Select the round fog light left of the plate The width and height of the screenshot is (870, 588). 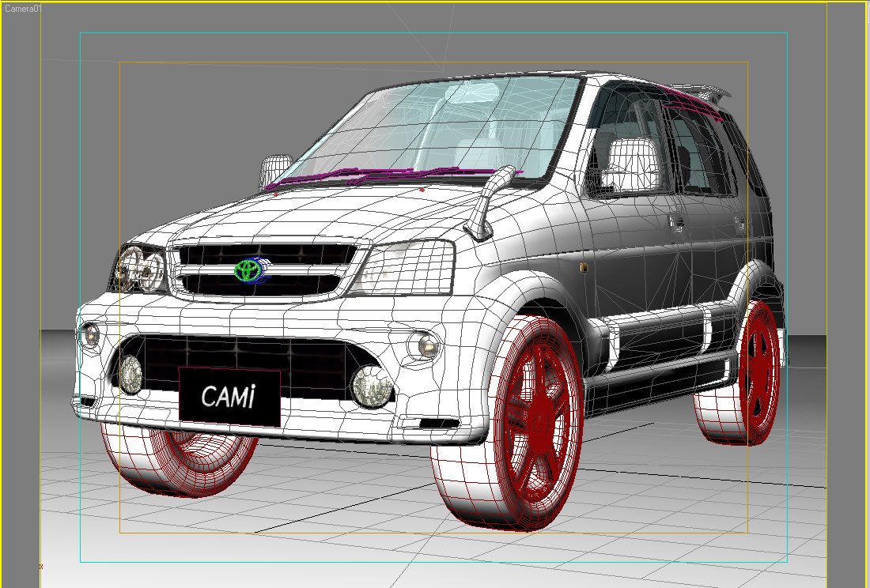130,375
